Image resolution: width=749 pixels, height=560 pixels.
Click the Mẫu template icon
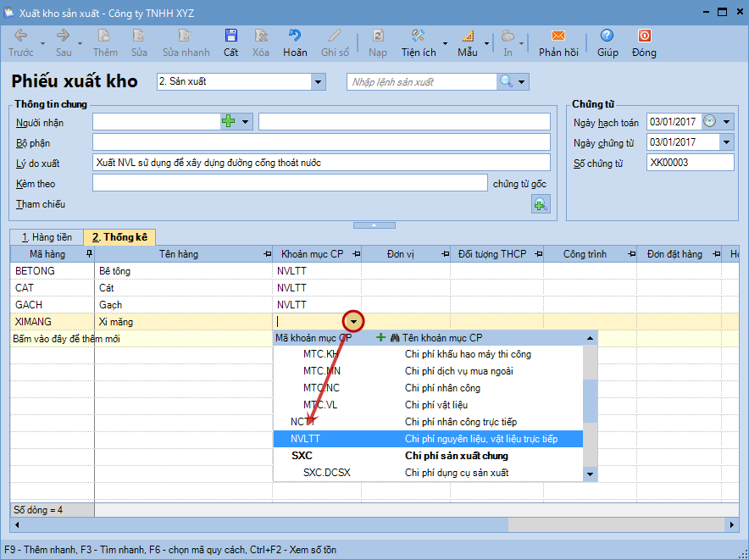pyautogui.click(x=468, y=36)
